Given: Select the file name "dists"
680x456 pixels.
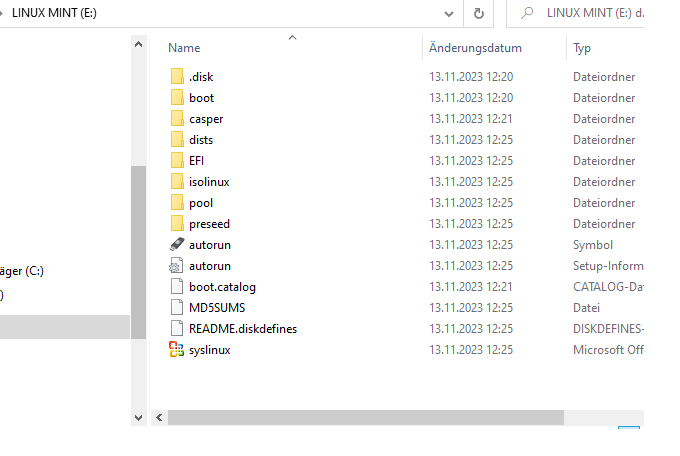Looking at the screenshot, I should (201, 140).
